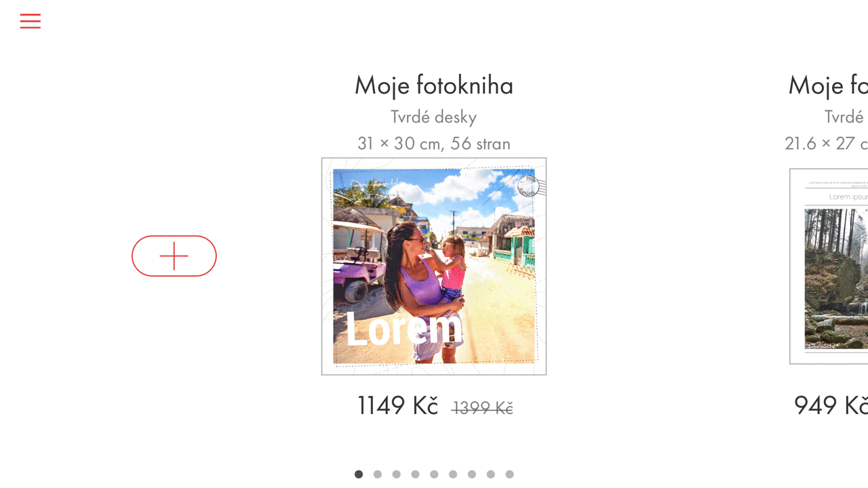This screenshot has height=488, width=868.
Task: Select the third carousel page dot
Action: pos(397,474)
